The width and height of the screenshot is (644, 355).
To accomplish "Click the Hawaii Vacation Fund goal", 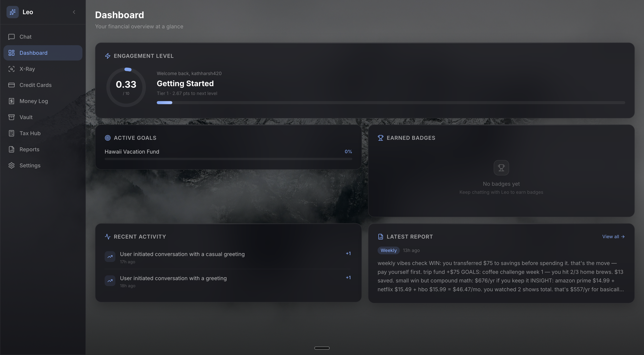I will 132,152.
